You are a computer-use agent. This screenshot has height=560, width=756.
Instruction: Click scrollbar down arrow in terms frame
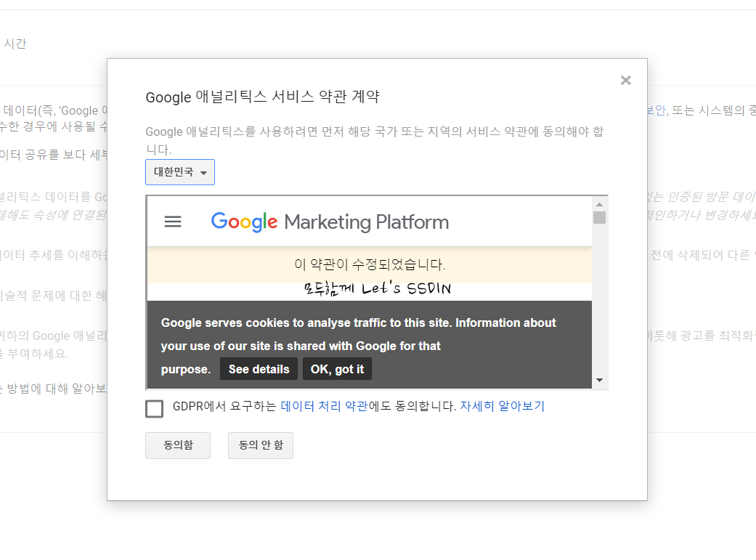pyautogui.click(x=599, y=380)
